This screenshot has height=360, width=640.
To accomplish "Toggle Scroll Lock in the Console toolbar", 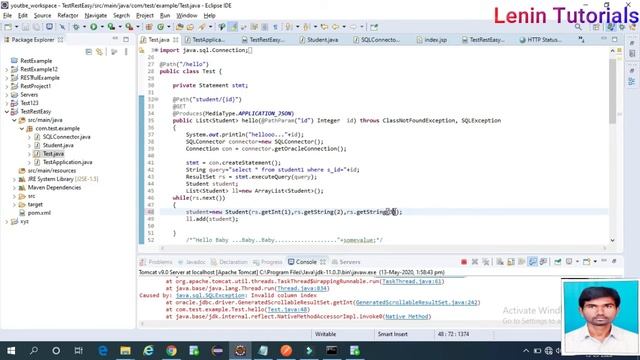I will 511,262.
